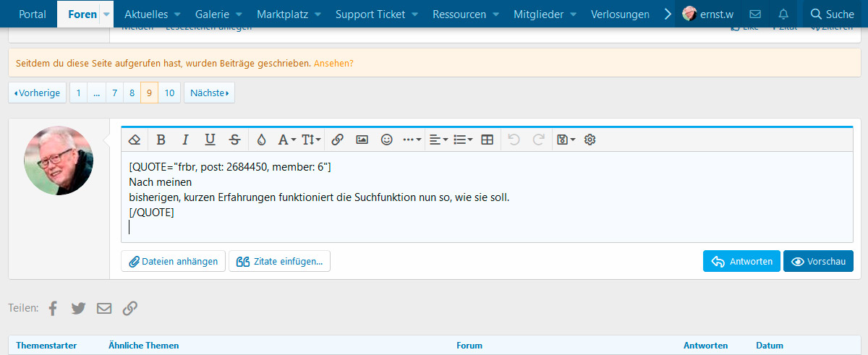
Task: Open the Galerie menu
Action: pos(210,14)
